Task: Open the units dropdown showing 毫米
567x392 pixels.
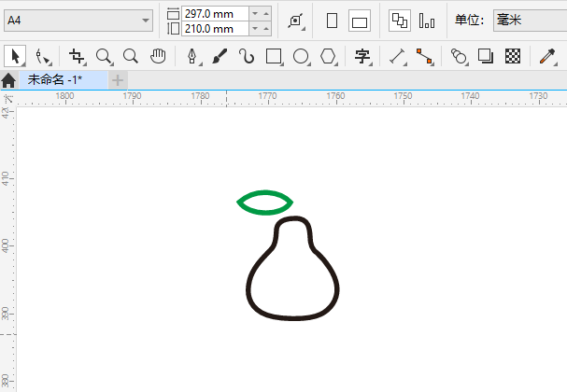Action: pos(531,21)
